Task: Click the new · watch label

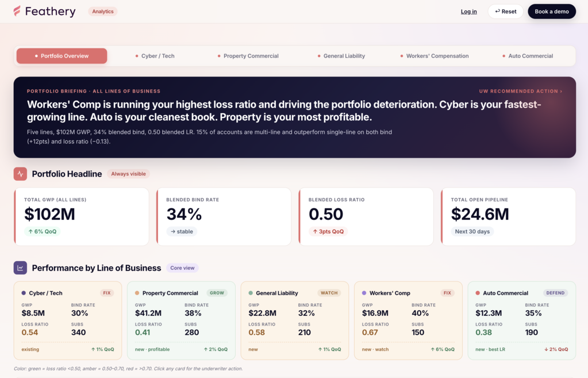Action: click(x=375, y=349)
